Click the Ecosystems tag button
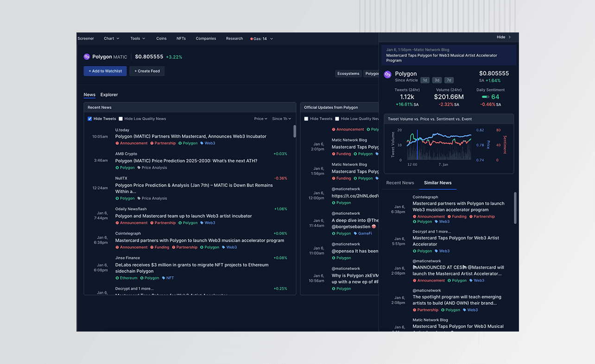595x364 pixels. (x=348, y=74)
